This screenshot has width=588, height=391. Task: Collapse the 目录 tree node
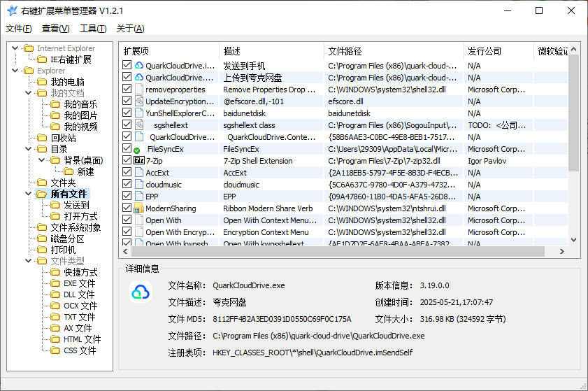point(29,149)
